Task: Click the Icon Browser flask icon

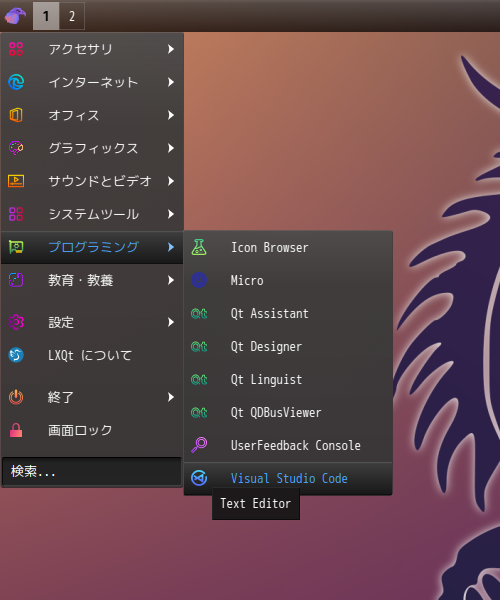Action: pyautogui.click(x=199, y=247)
